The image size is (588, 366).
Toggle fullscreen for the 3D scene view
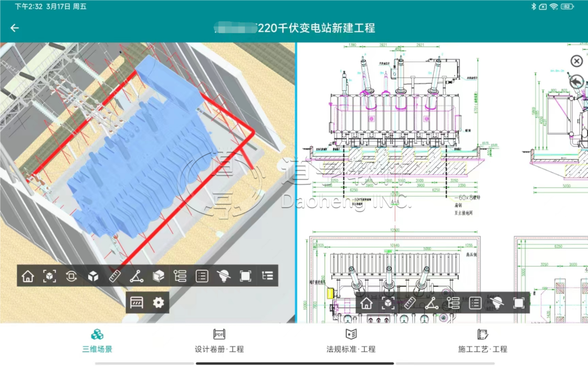pos(246,276)
